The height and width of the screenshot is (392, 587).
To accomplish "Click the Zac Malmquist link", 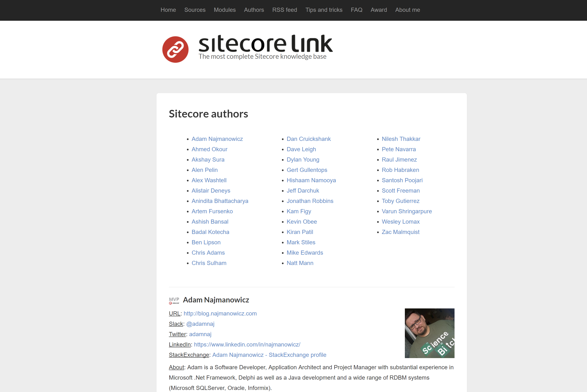I will pyautogui.click(x=400, y=232).
